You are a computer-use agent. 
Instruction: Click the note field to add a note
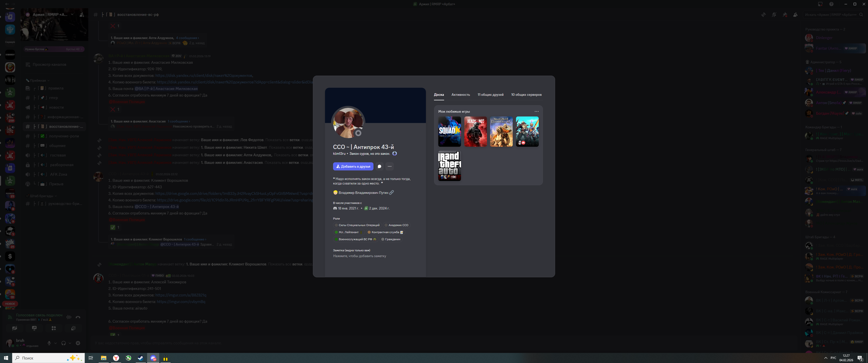[x=360, y=256]
